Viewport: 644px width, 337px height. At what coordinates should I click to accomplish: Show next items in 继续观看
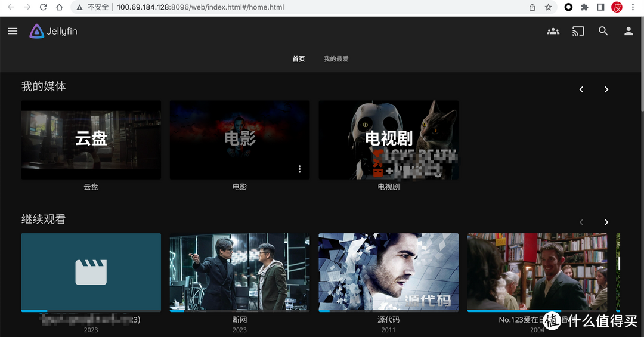coord(606,222)
